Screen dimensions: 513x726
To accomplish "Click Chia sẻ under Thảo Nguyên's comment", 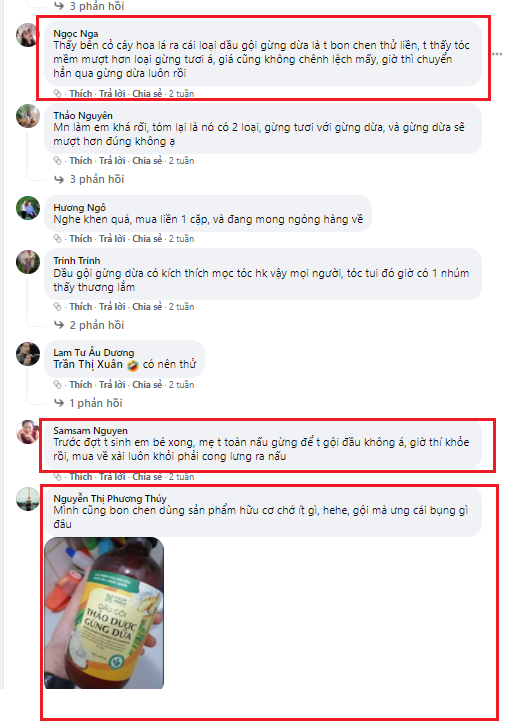I will (x=147, y=161).
